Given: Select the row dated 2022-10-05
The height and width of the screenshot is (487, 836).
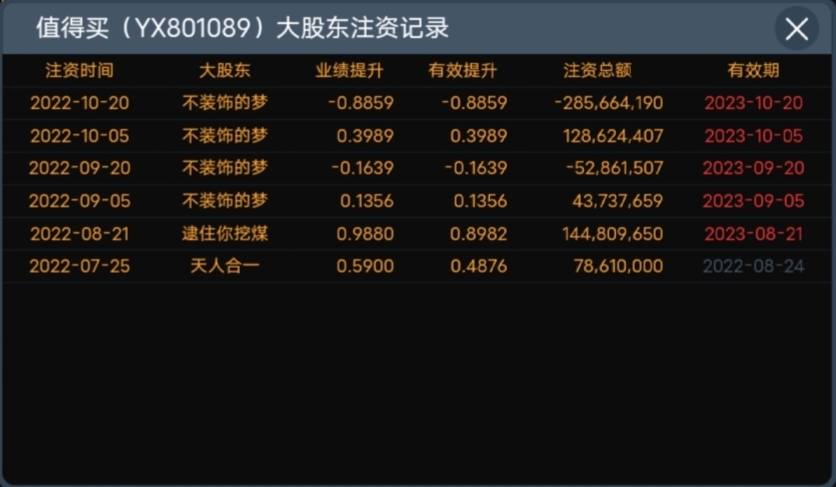Looking at the screenshot, I should [417, 136].
